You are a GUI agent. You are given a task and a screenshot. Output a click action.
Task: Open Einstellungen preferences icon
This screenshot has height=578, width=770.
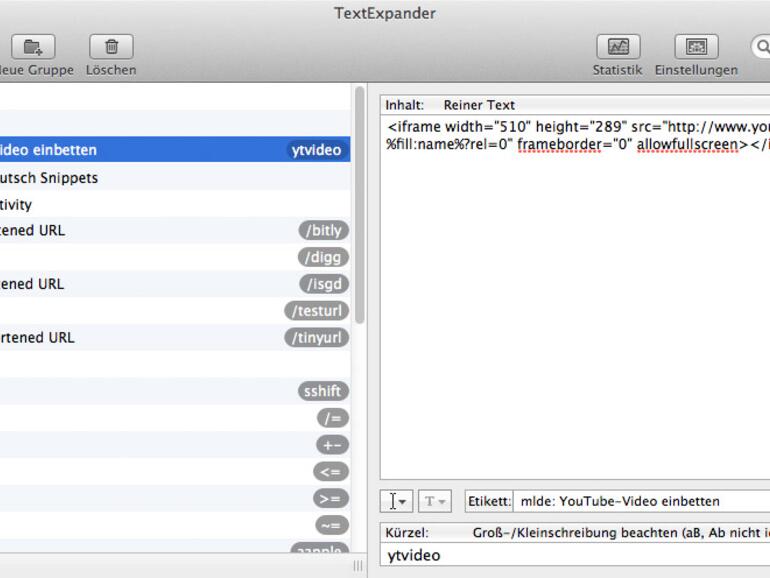696,47
